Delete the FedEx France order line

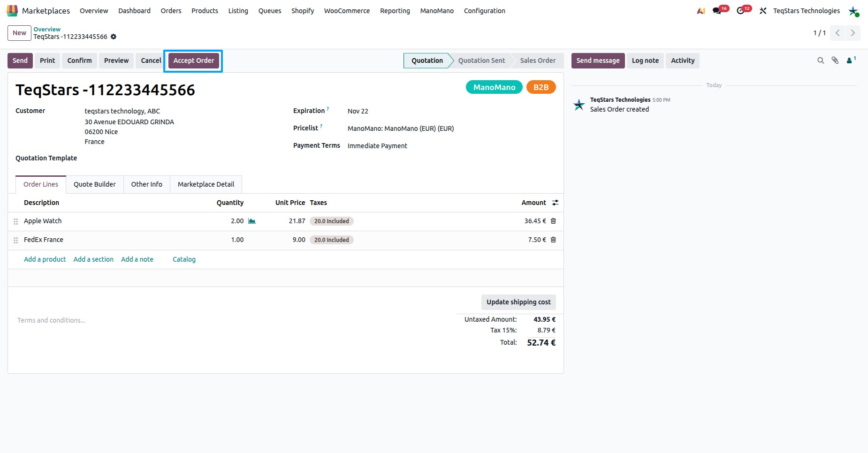(x=553, y=240)
